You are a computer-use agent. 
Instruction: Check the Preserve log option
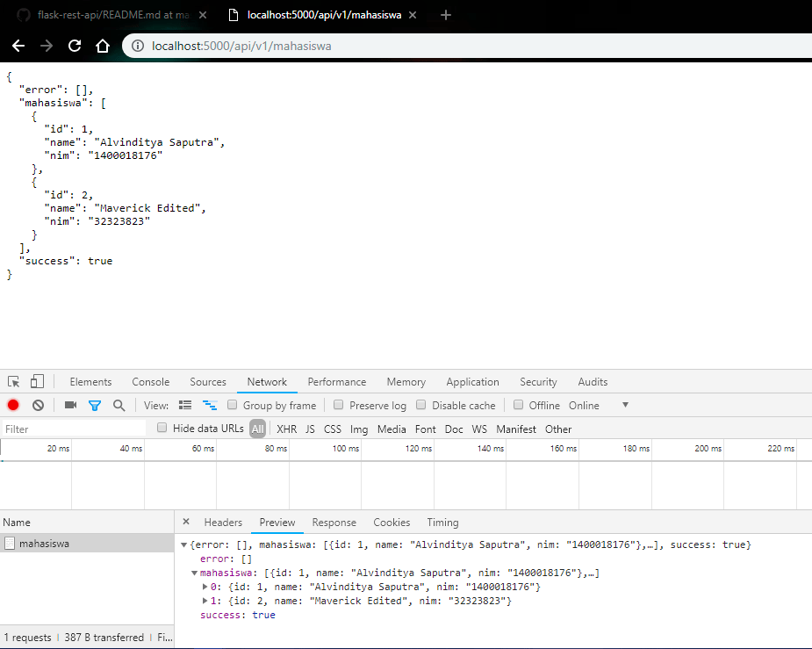pyautogui.click(x=338, y=405)
